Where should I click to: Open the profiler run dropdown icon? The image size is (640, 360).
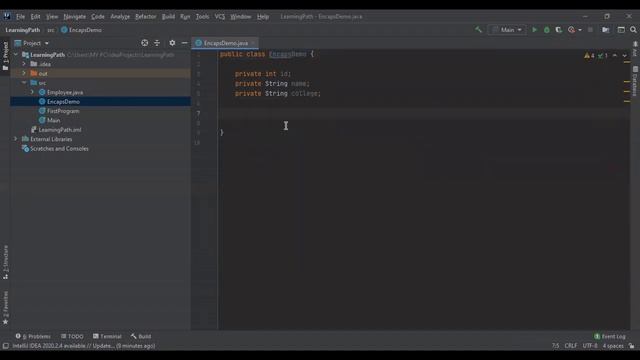574,30
